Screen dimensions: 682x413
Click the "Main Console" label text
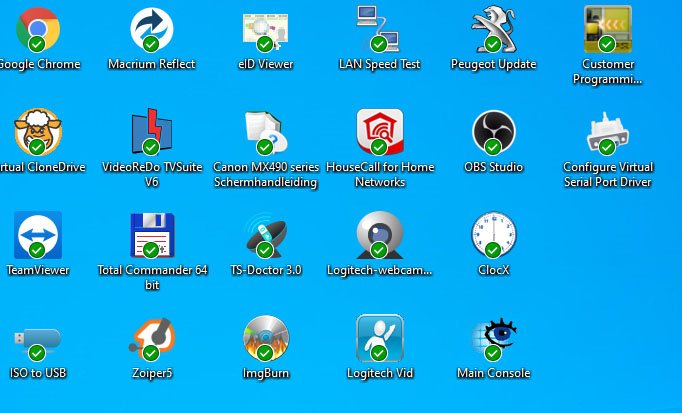click(493, 373)
